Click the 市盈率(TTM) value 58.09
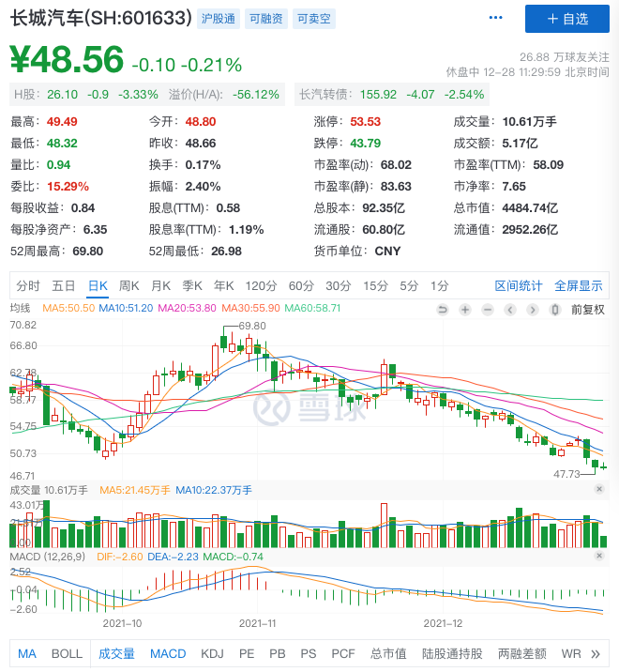Viewport: 619px width, 672px height. tap(549, 165)
